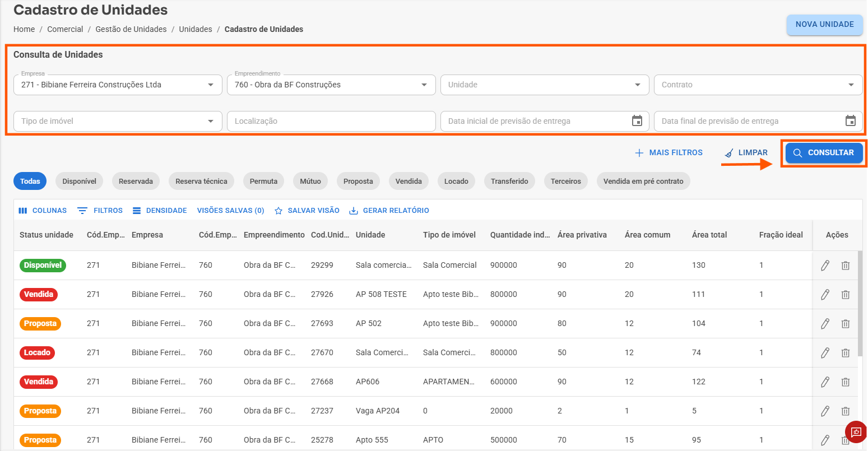Edit the AP606 unit
Viewport: 868px width, 451px height.
(825, 382)
